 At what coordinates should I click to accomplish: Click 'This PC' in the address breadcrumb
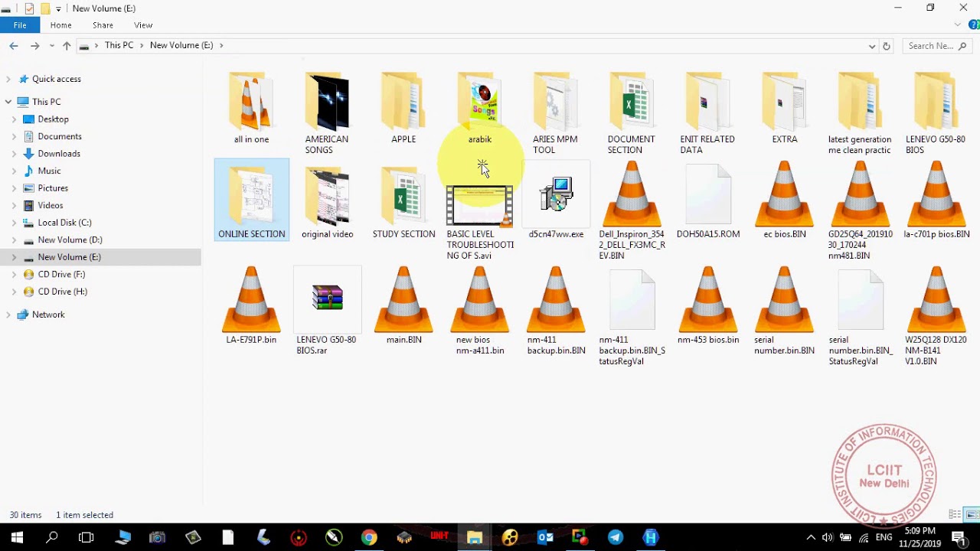pos(119,45)
